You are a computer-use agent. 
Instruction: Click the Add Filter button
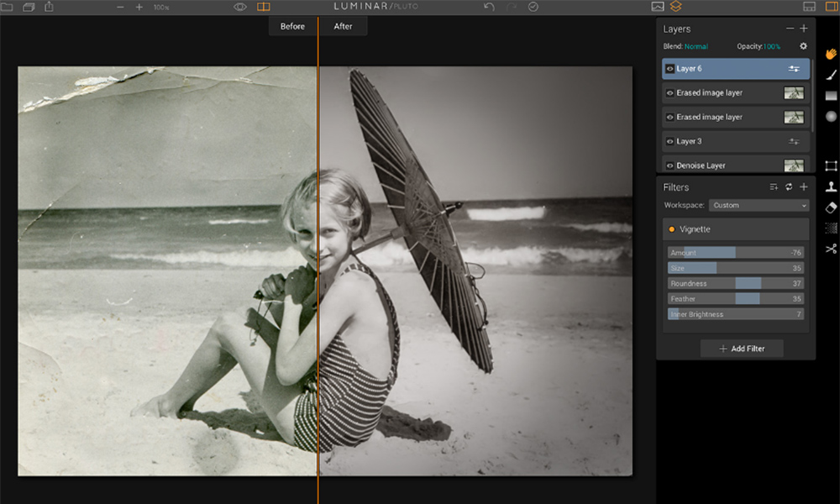click(742, 349)
